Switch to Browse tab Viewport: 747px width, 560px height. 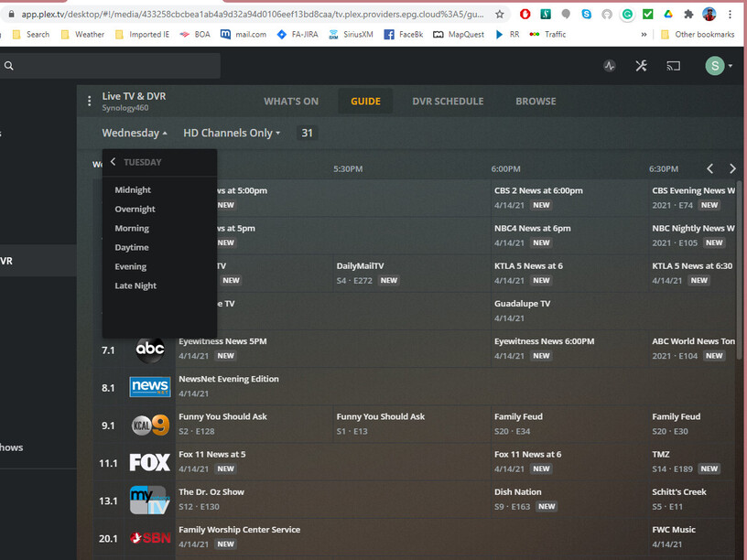(536, 102)
